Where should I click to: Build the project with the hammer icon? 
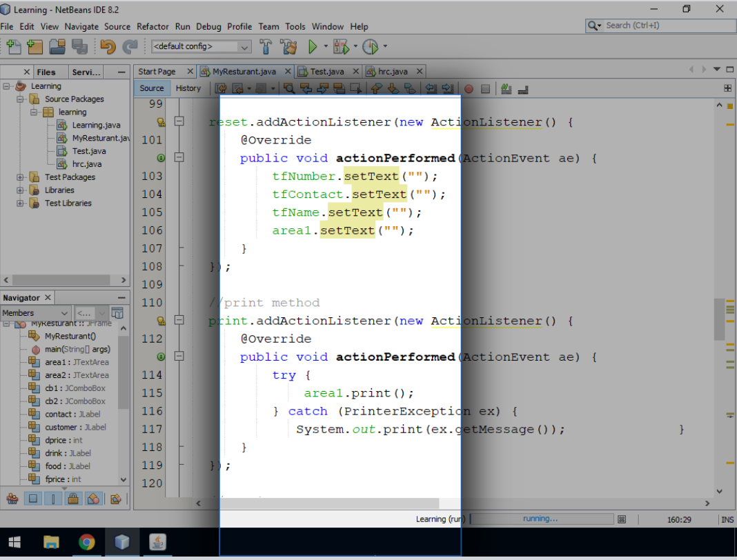tap(265, 47)
